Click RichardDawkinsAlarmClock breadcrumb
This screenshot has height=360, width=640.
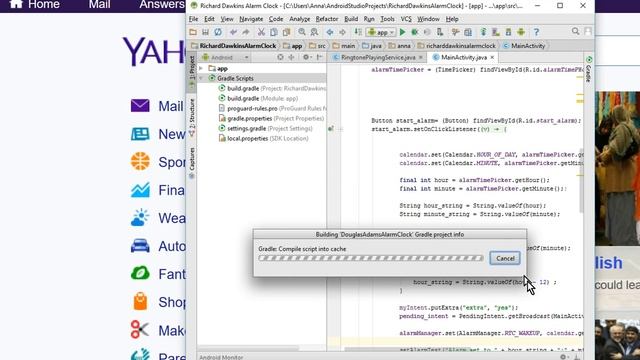coord(234,46)
